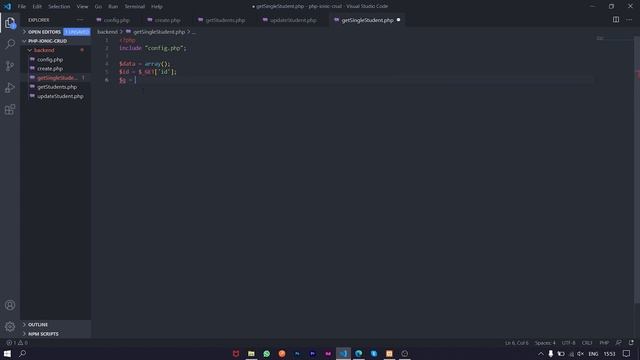Open the editor More Actions ellipsis

point(629,20)
